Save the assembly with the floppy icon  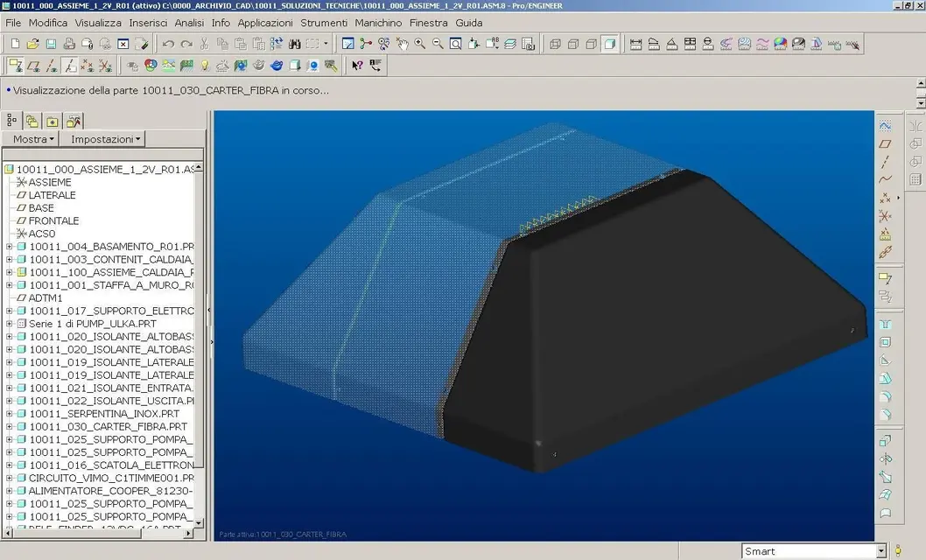pos(52,44)
